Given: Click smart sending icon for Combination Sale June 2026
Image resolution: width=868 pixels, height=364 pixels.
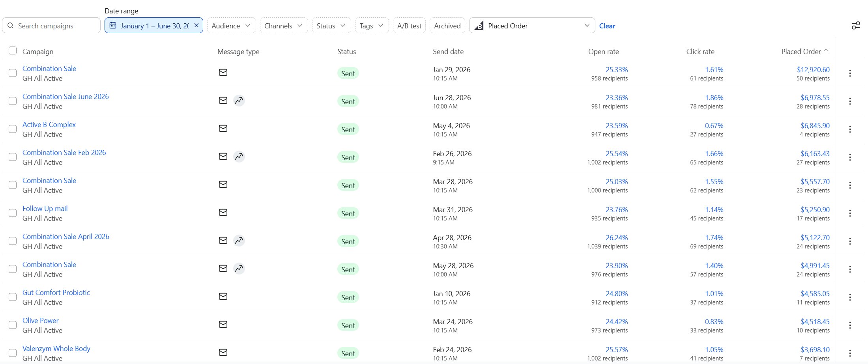Looking at the screenshot, I should point(239,101).
